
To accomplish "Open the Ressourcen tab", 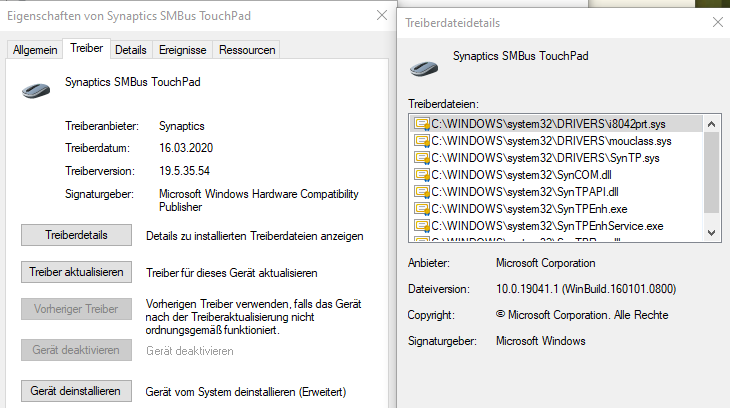I will pyautogui.click(x=247, y=50).
